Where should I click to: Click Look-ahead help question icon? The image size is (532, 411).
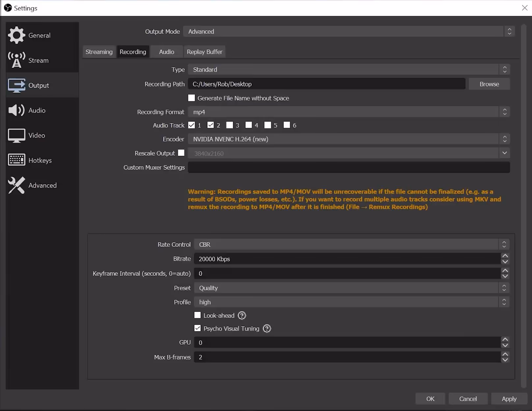point(242,316)
